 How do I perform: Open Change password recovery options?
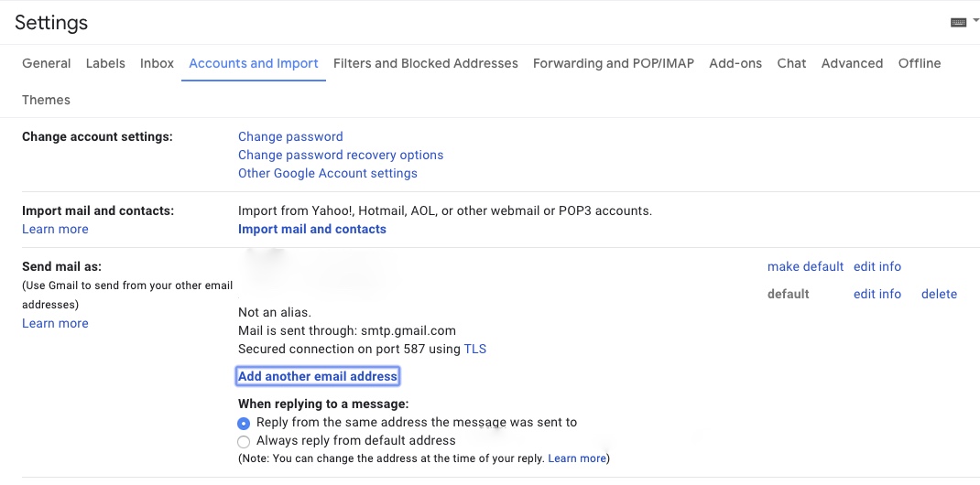[x=341, y=155]
